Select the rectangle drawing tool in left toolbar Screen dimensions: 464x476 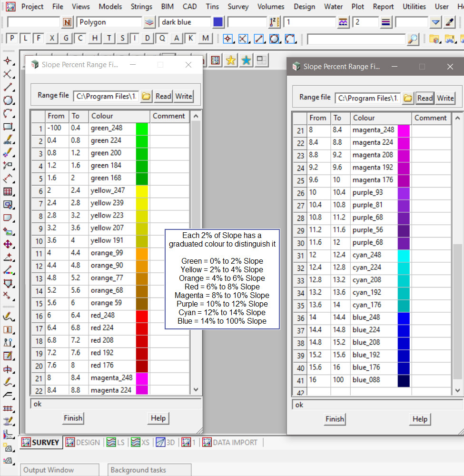point(8,127)
